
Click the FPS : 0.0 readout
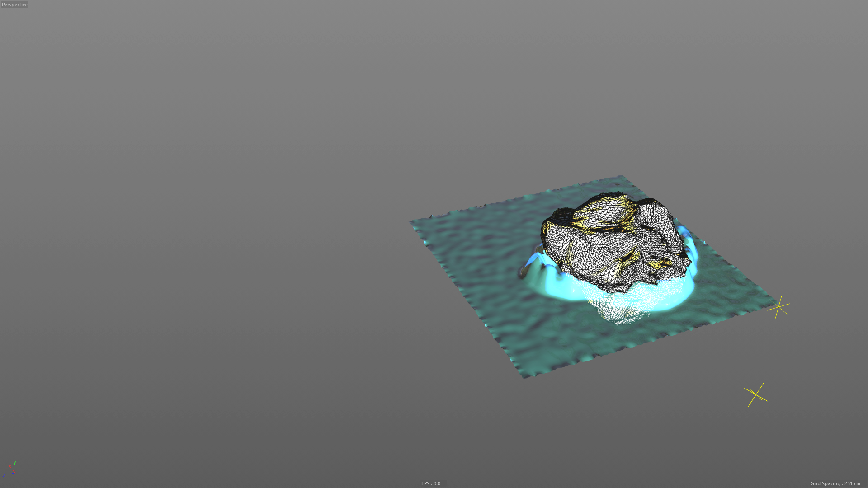point(430,483)
